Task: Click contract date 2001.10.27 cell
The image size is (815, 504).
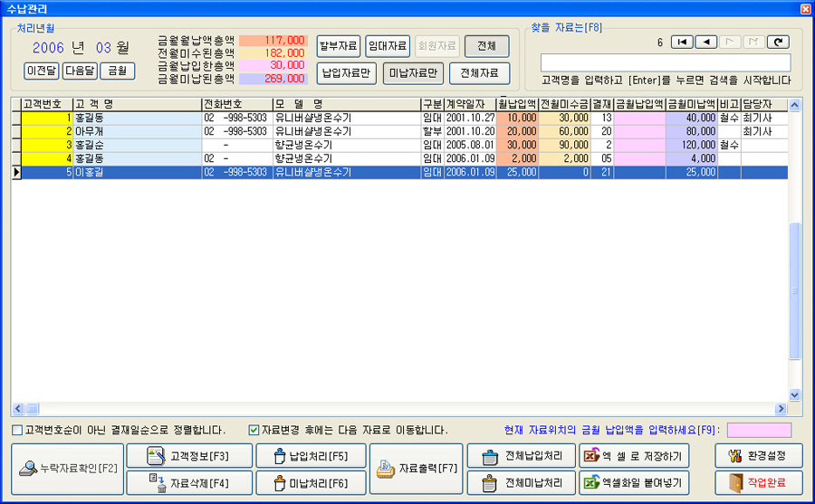Action: (470, 118)
